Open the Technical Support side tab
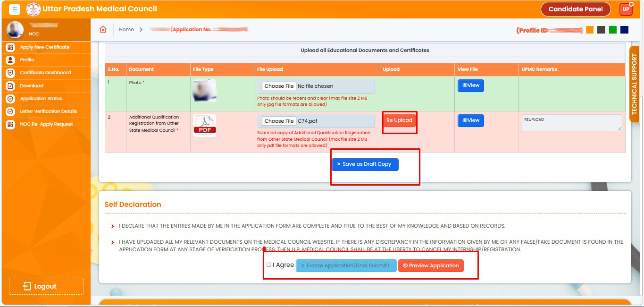This screenshot has width=644, height=307. click(x=634, y=84)
